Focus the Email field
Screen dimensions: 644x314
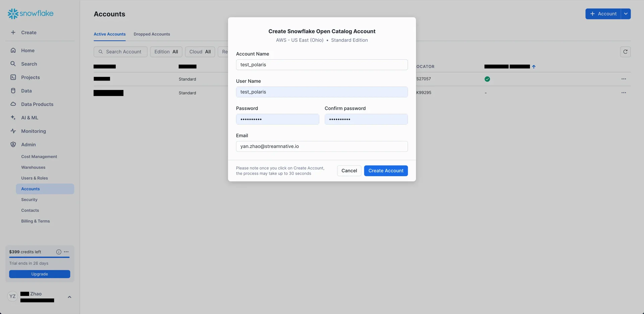tap(322, 146)
